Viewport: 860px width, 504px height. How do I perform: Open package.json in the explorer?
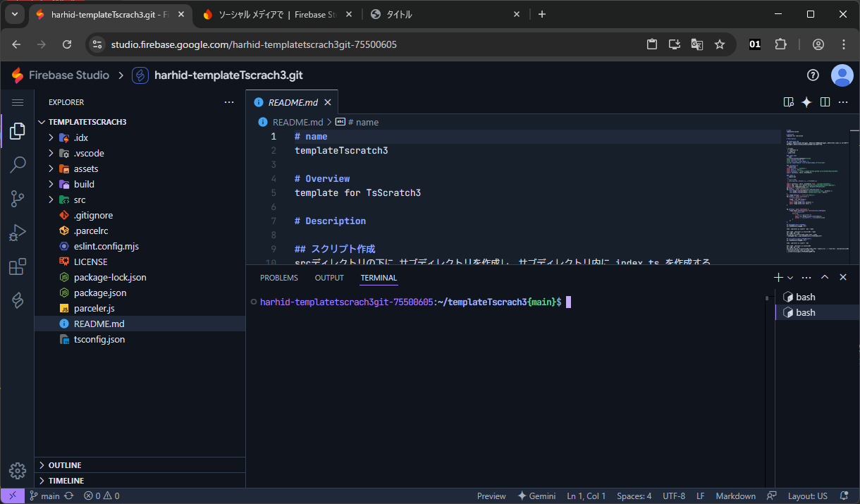[100, 293]
